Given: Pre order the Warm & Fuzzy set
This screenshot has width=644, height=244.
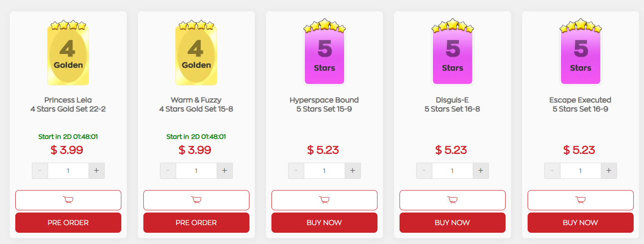Looking at the screenshot, I should point(196,223).
